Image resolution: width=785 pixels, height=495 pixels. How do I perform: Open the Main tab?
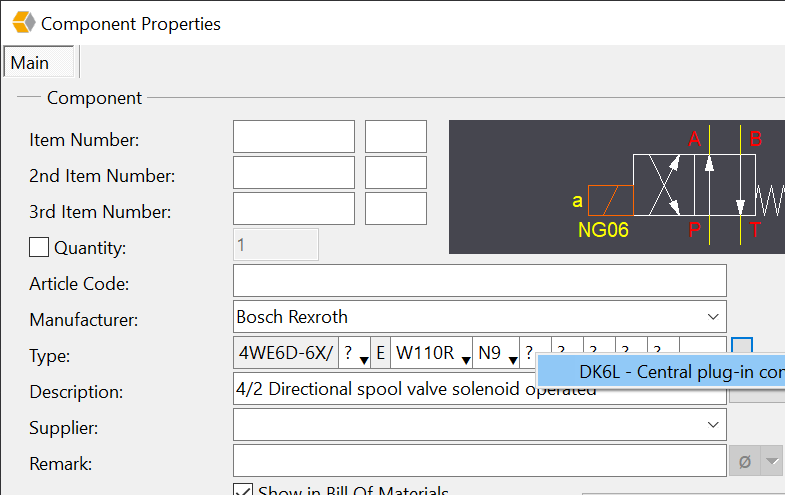click(x=39, y=63)
